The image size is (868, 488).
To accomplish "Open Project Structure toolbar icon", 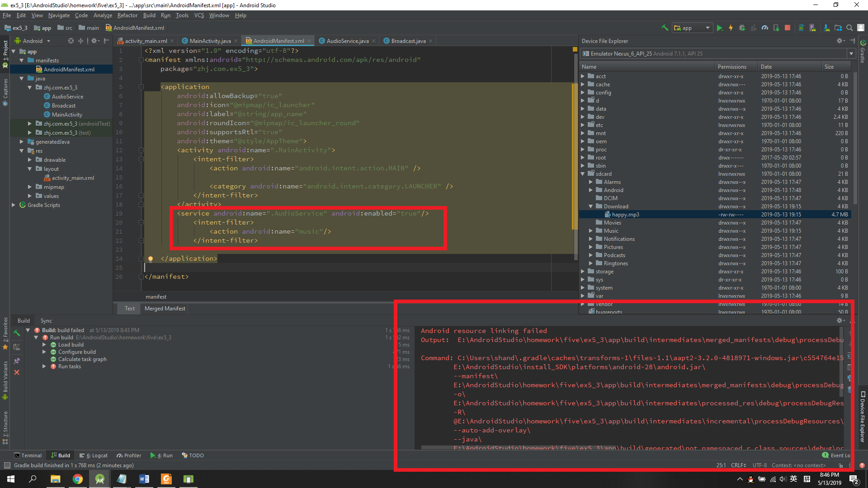I will [x=838, y=28].
